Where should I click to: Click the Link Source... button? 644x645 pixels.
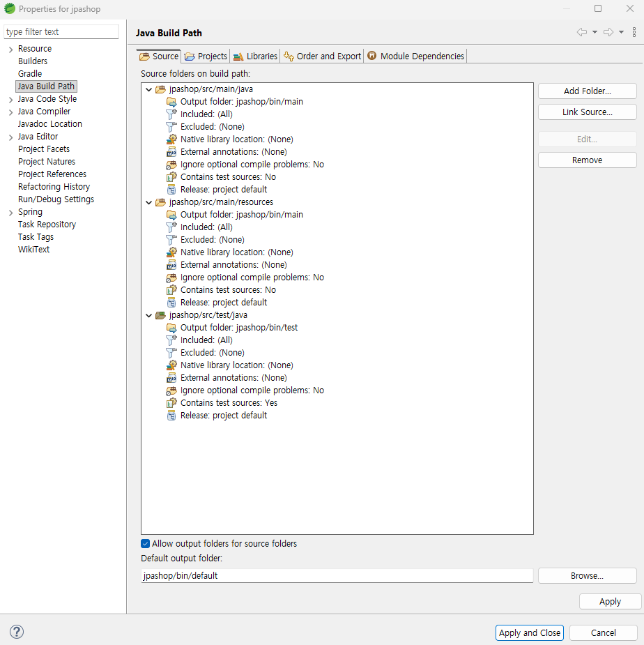[x=588, y=112]
